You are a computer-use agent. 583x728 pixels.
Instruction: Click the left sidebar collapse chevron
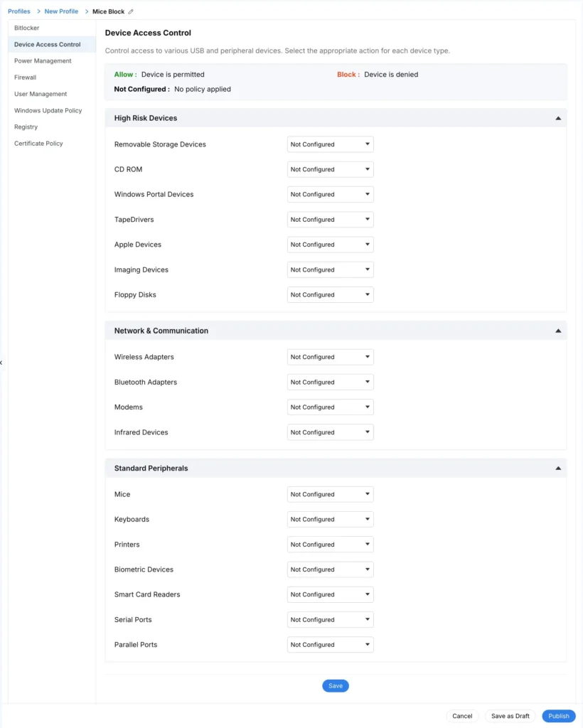coord(1,363)
